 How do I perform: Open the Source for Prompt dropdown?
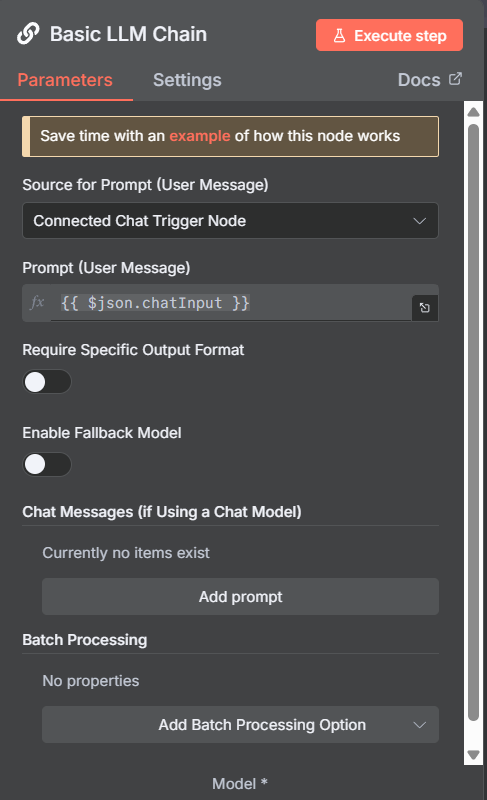click(x=230, y=220)
